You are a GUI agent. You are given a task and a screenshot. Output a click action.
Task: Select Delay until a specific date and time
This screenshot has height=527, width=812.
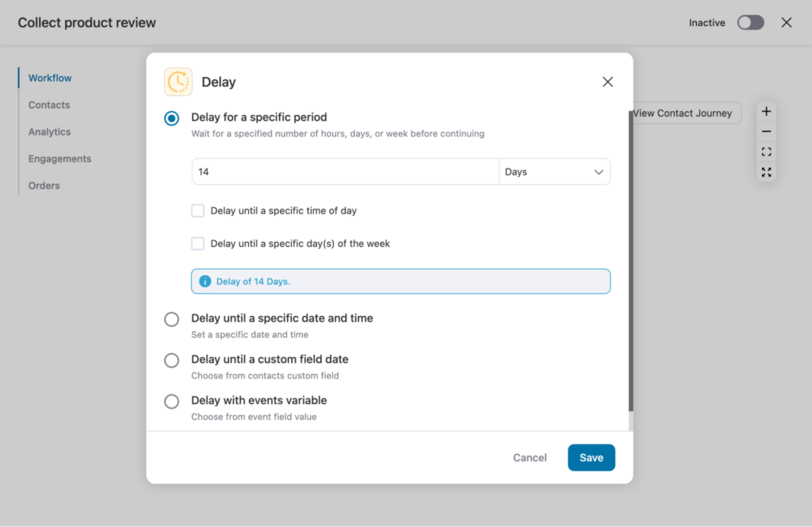click(171, 319)
